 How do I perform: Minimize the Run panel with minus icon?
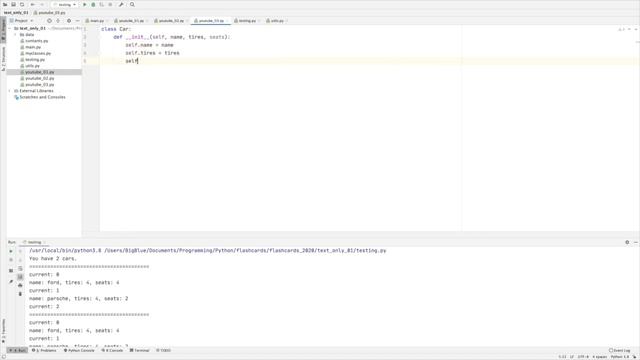tap(636, 242)
